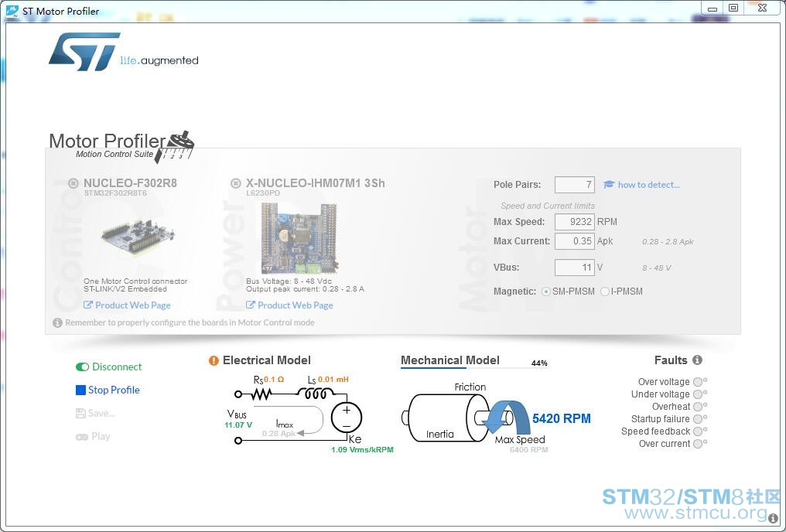Viewport: 786px width, 532px height.
Task: Click the Faults info icon
Action: pos(697,360)
